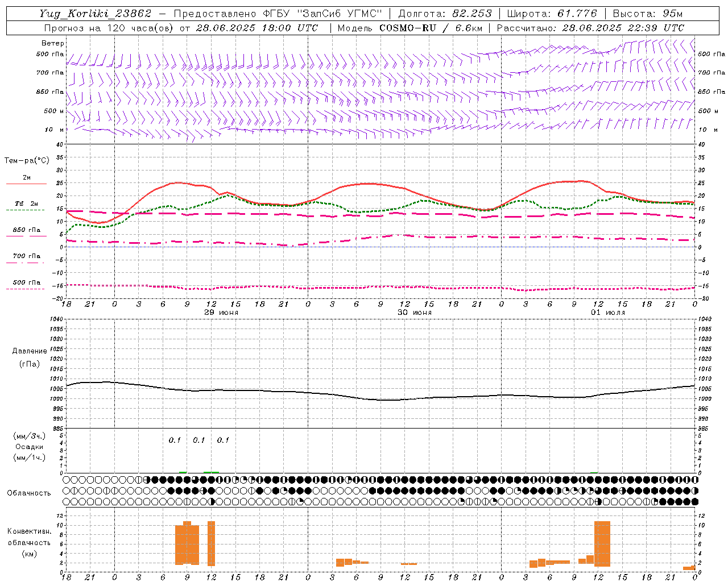
Task: Click the provider text ФГБУ "ЗапСиб УГМС"
Action: pos(323,14)
